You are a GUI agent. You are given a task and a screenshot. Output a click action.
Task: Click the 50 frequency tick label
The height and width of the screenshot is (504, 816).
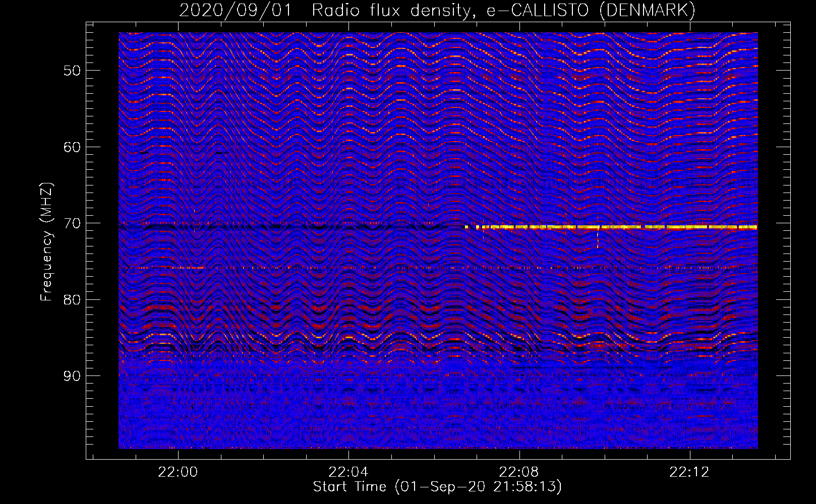click(72, 71)
